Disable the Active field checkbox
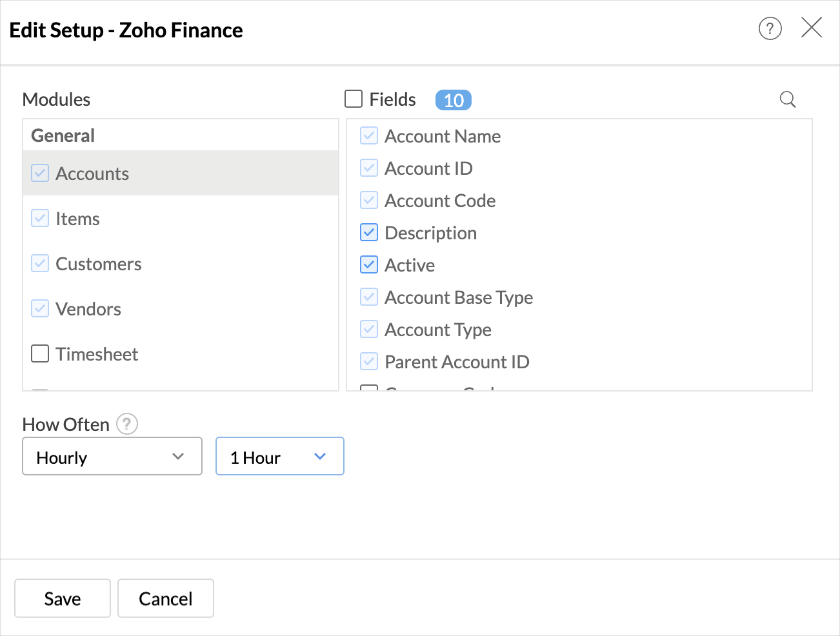The height and width of the screenshot is (636, 840). pos(368,264)
